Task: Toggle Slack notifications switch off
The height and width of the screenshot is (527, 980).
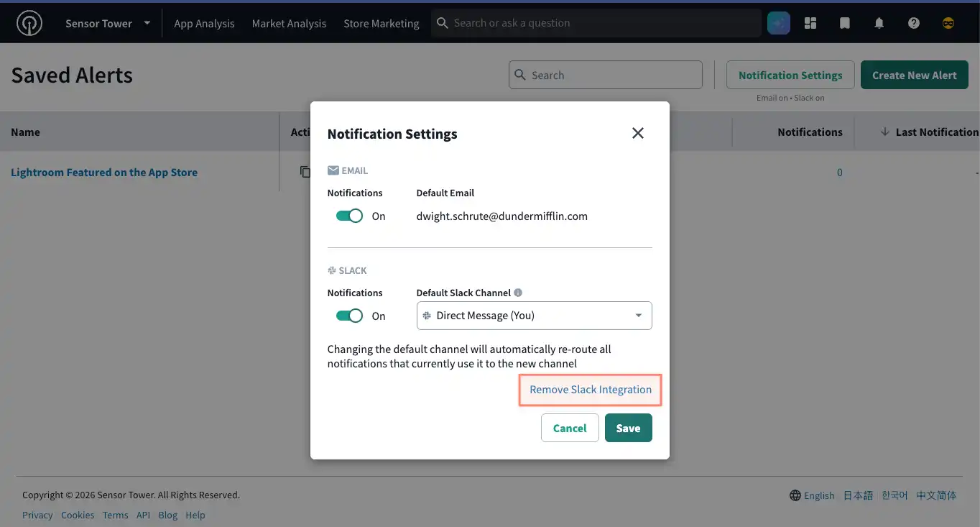Action: (x=350, y=316)
